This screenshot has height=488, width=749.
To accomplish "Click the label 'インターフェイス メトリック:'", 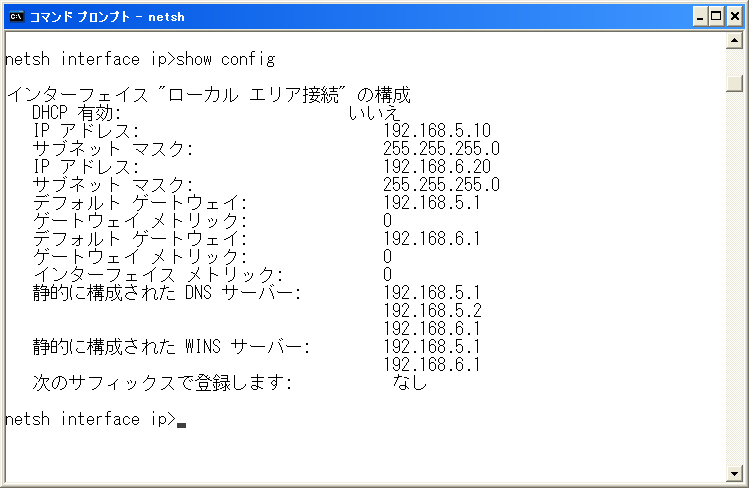I will 158,275.
